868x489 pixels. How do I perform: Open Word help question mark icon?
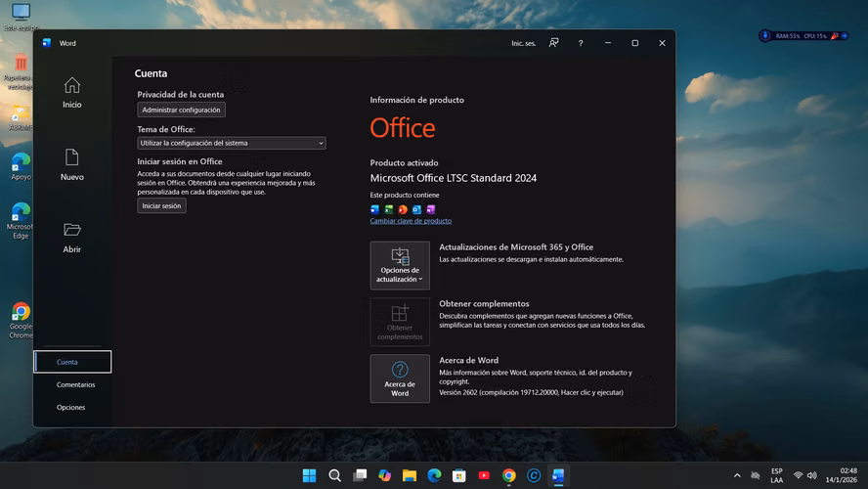point(581,43)
